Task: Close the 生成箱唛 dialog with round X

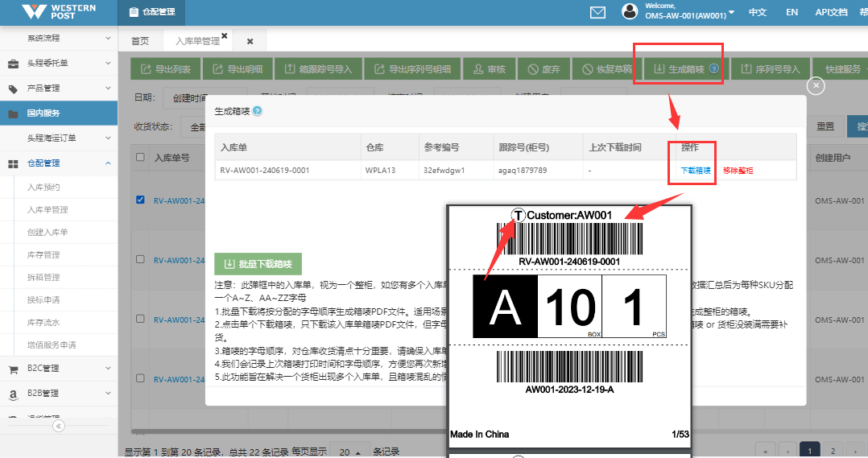Action: [816, 86]
